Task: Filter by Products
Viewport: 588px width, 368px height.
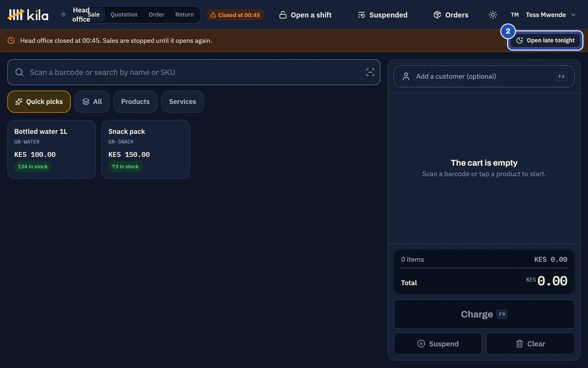Action: 136,102
